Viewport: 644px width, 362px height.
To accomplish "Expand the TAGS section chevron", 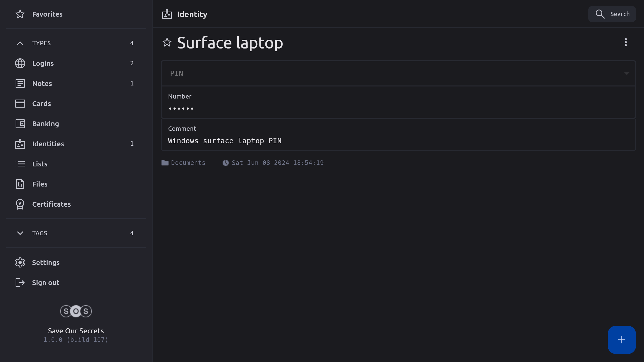I will 20,233.
